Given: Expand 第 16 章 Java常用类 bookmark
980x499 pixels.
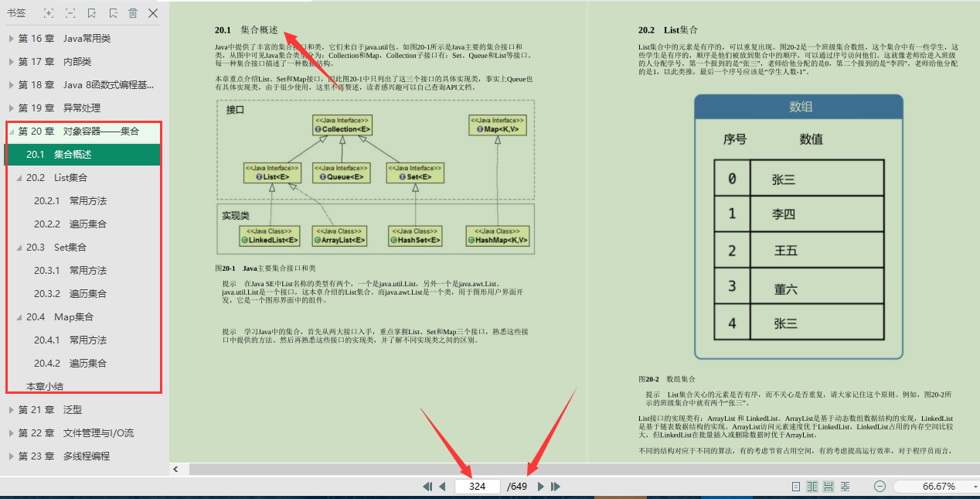Looking at the screenshot, I should click(11, 38).
